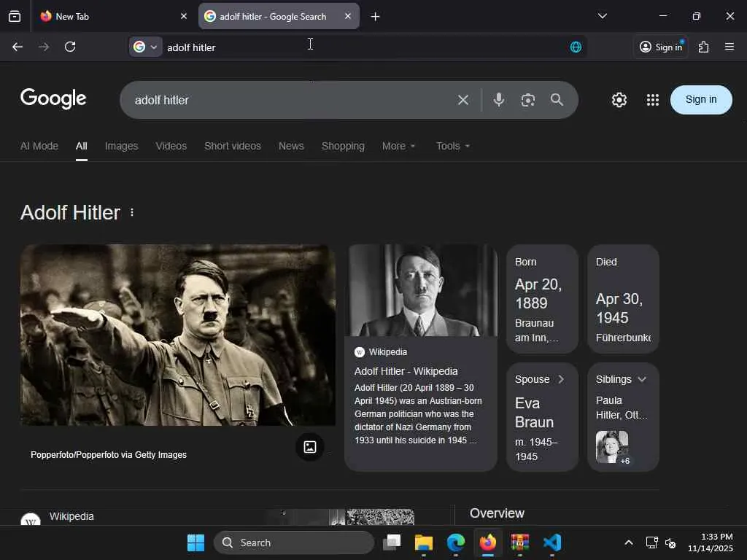Click the muted volume tray icon

point(671,542)
